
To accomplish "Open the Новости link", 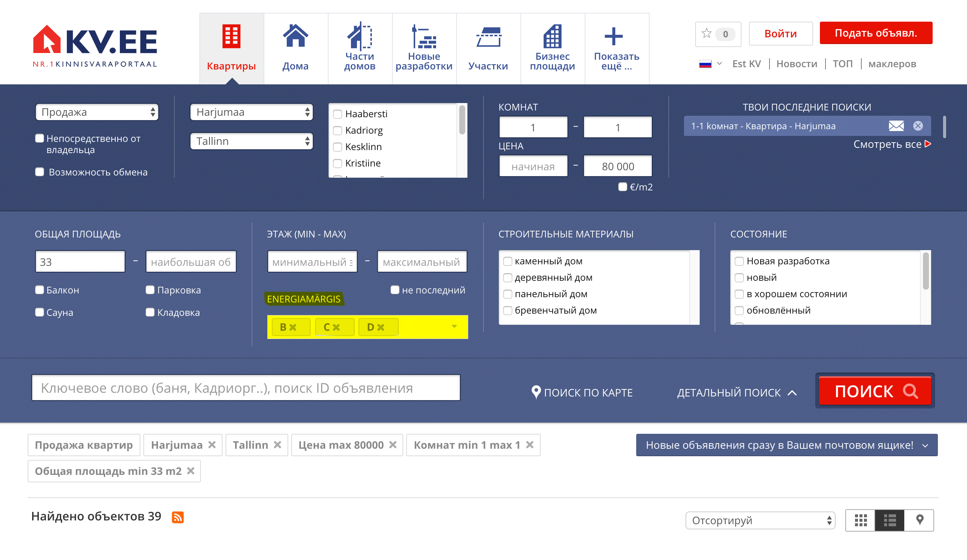I will [797, 64].
